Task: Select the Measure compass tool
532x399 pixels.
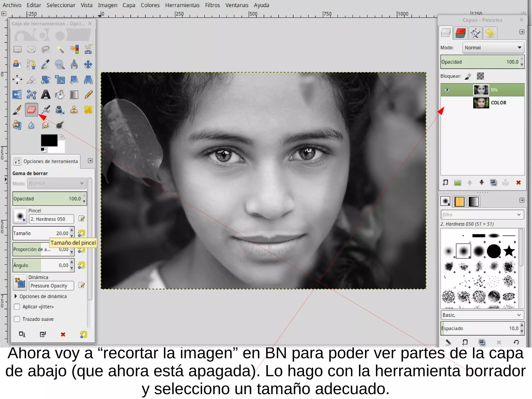Action: pyautogui.click(x=74, y=64)
